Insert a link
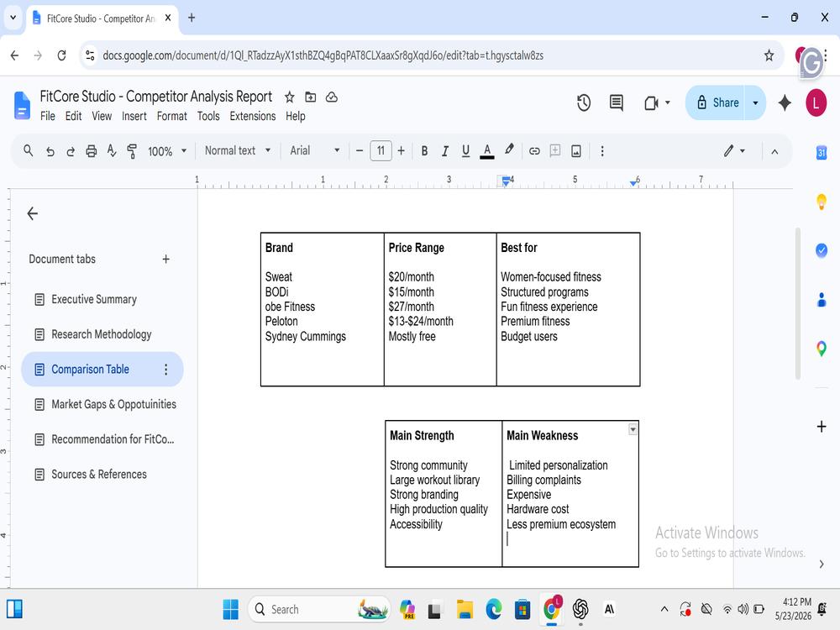 [x=534, y=151]
